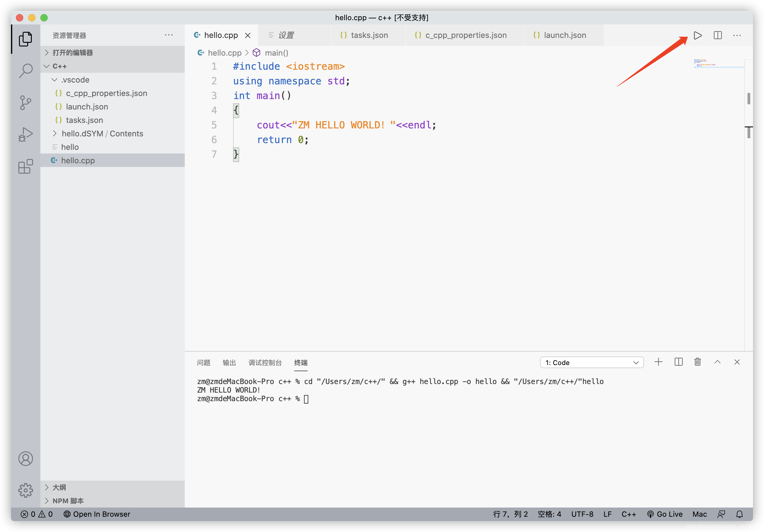
Task: Open the Source Control view
Action: tap(25, 103)
